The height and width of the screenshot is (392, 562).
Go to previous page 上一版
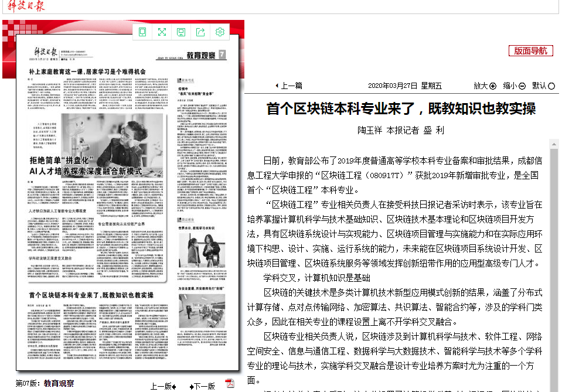(163, 386)
